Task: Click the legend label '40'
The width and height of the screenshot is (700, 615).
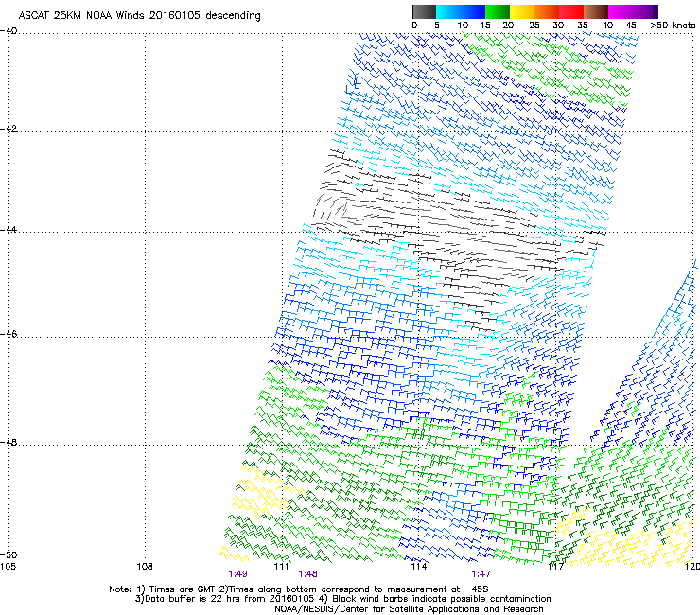Action: (607, 26)
